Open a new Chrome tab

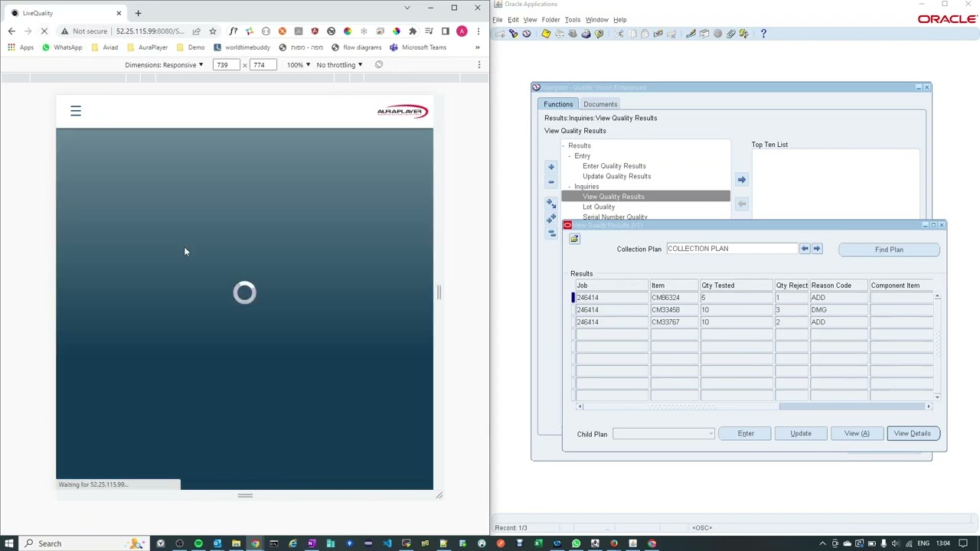(x=138, y=13)
